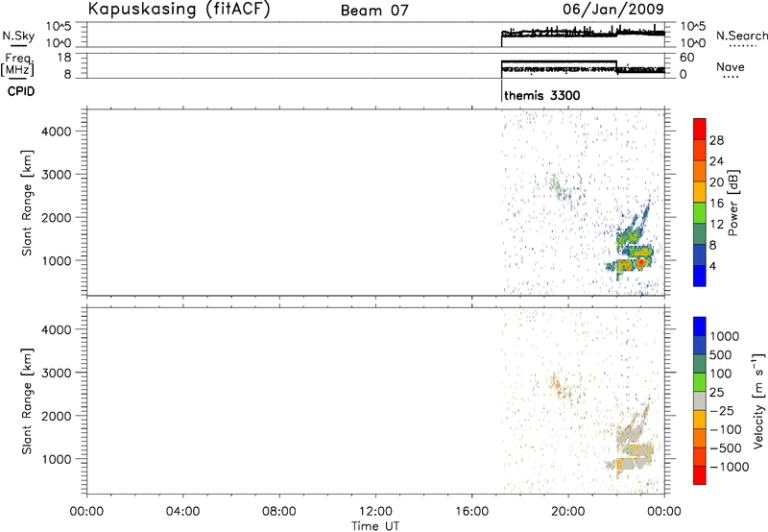Click the '-1000' Velocity colorbar tick value
Viewport: 768px width, 532px height.
pos(730,467)
